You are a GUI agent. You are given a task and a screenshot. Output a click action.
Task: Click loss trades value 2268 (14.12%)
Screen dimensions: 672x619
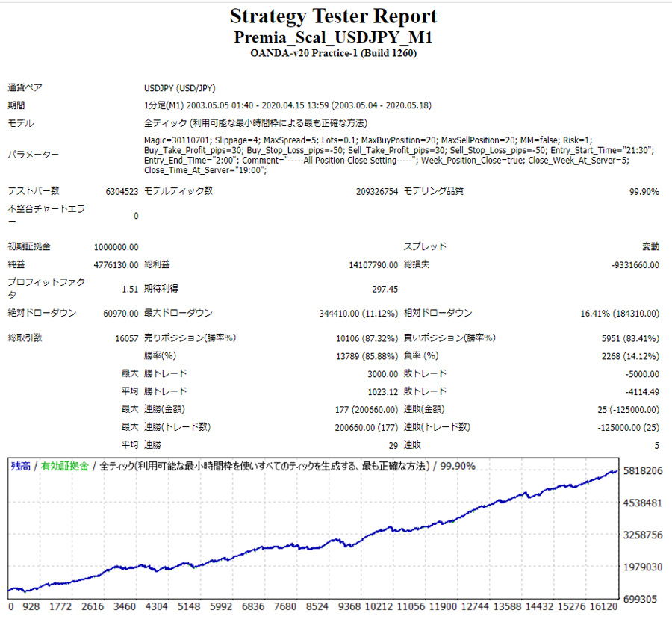(630, 356)
